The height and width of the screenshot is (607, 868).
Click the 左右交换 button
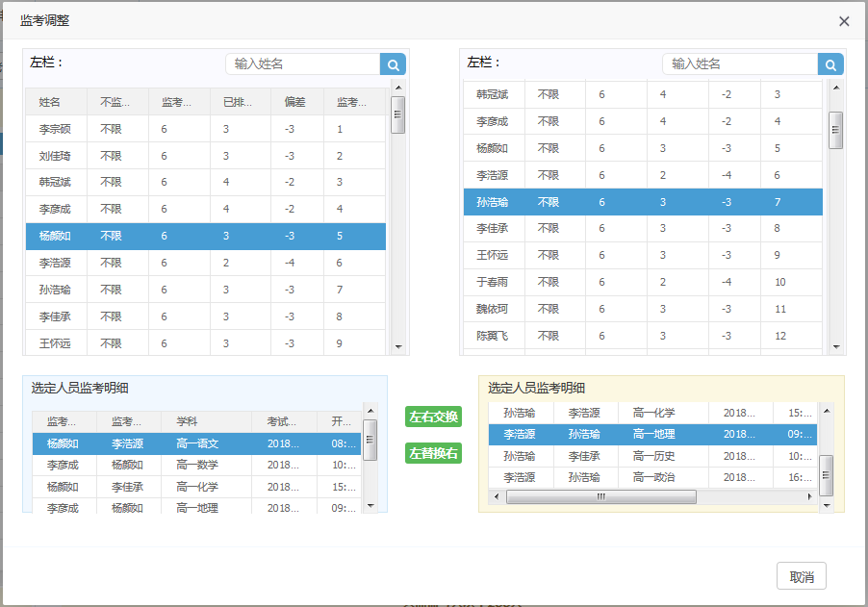433,417
